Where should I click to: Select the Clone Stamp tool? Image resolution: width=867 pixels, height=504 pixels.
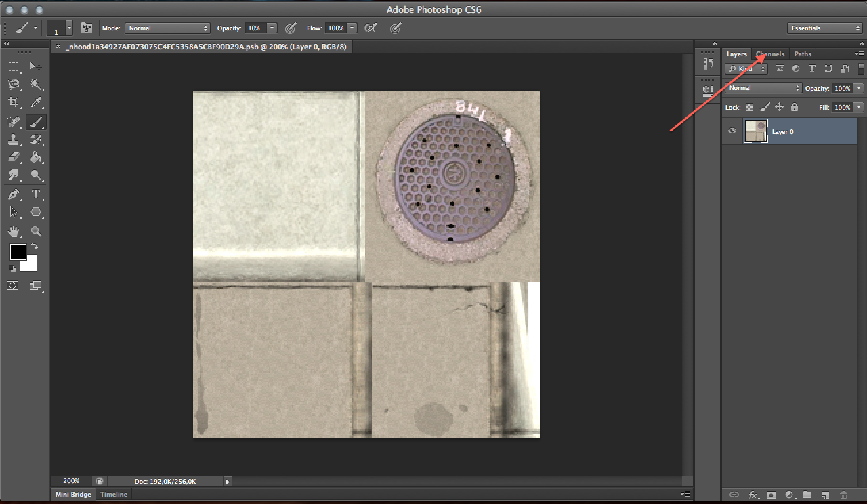14,140
